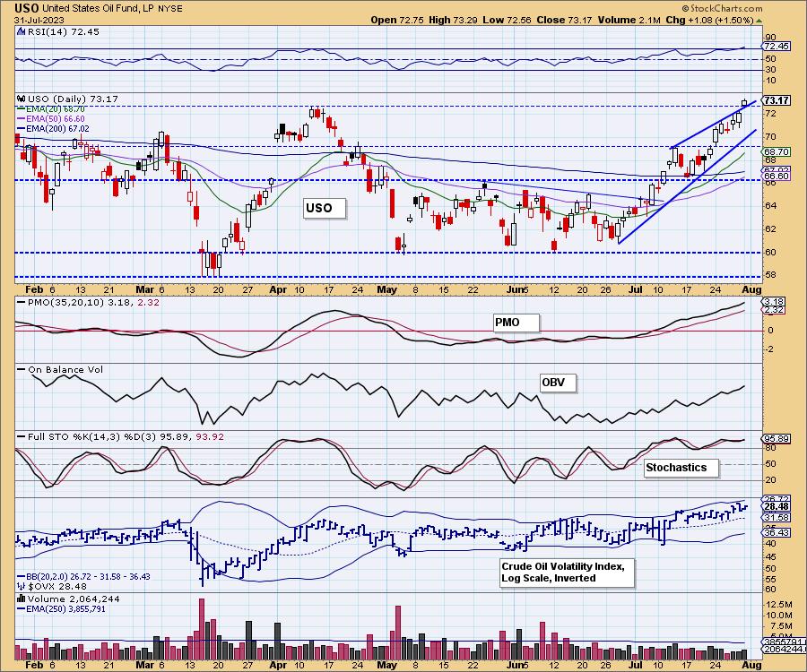Click the 73.17 price axis tag
Image resolution: width=807 pixels, height=672 pixels.
click(x=777, y=100)
